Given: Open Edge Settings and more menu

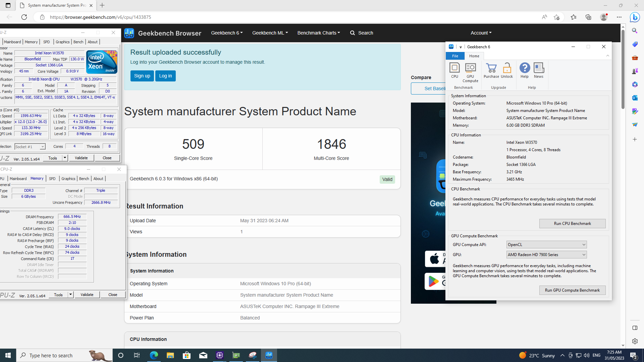Looking at the screenshot, I should tap(619, 17).
